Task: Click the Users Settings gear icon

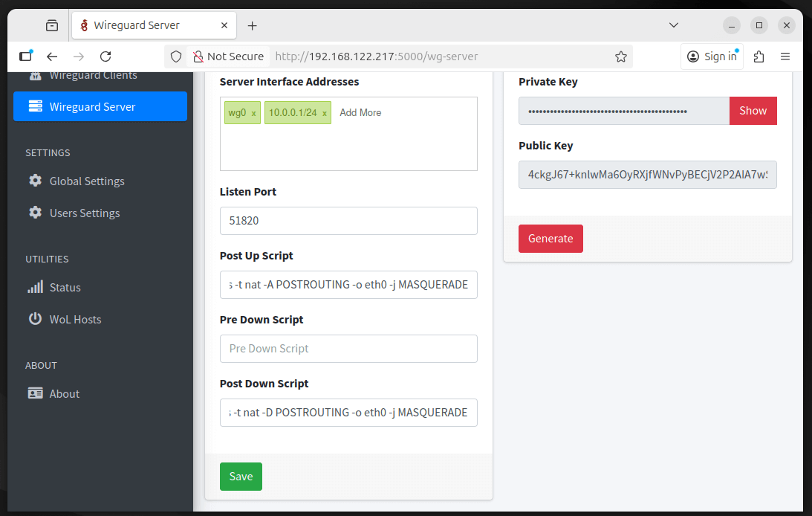Action: tap(35, 213)
